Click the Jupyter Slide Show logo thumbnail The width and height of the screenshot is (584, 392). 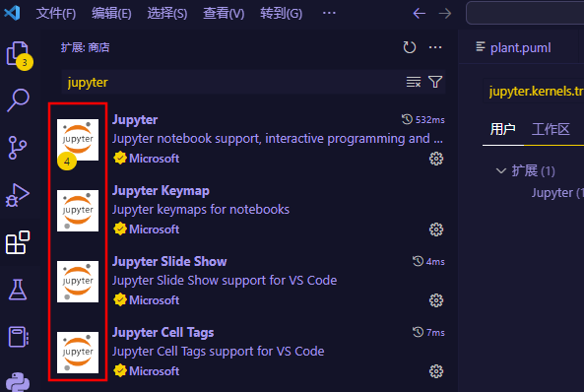[78, 282]
